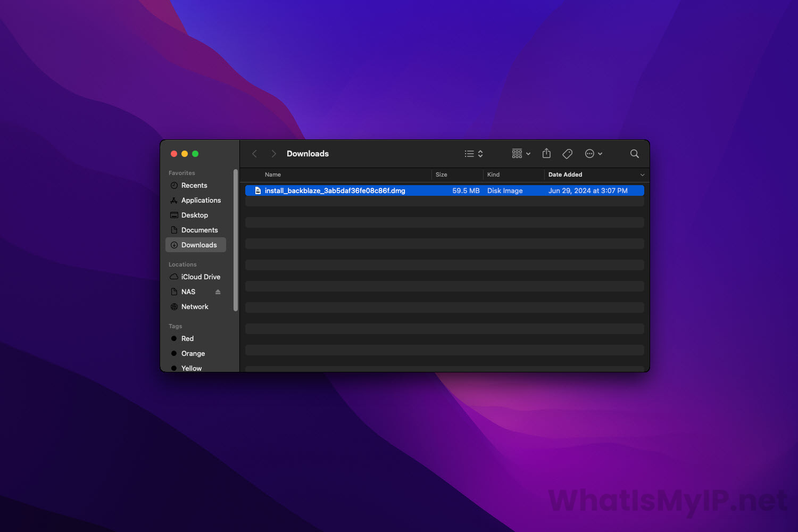The image size is (798, 532).
Task: Click the Locations section header
Action: 182,264
